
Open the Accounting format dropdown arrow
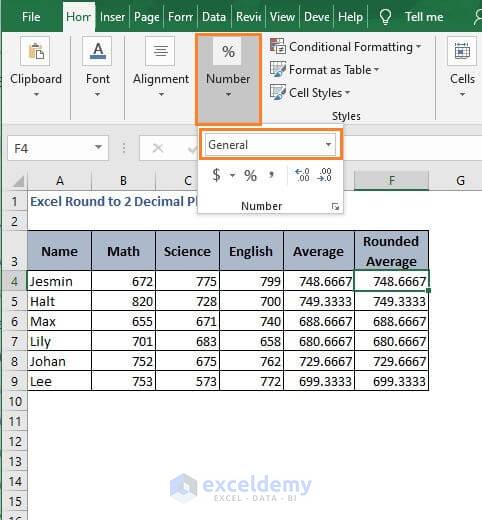click(x=233, y=175)
